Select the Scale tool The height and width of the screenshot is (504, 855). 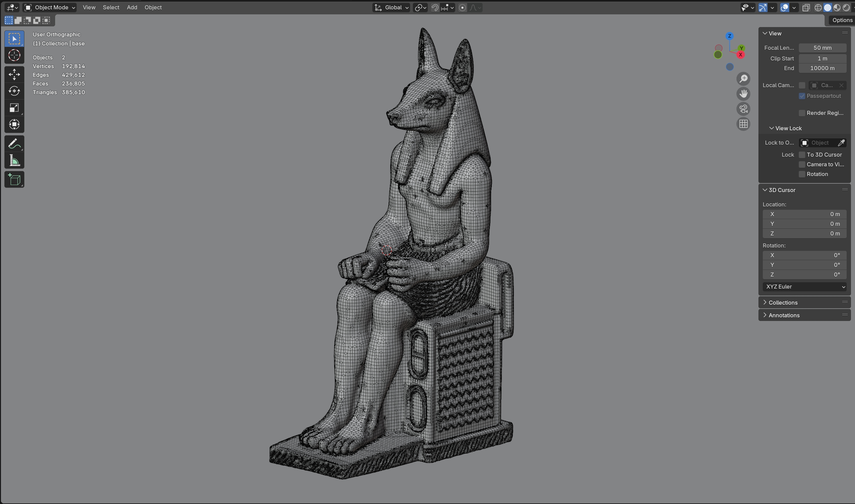(14, 108)
